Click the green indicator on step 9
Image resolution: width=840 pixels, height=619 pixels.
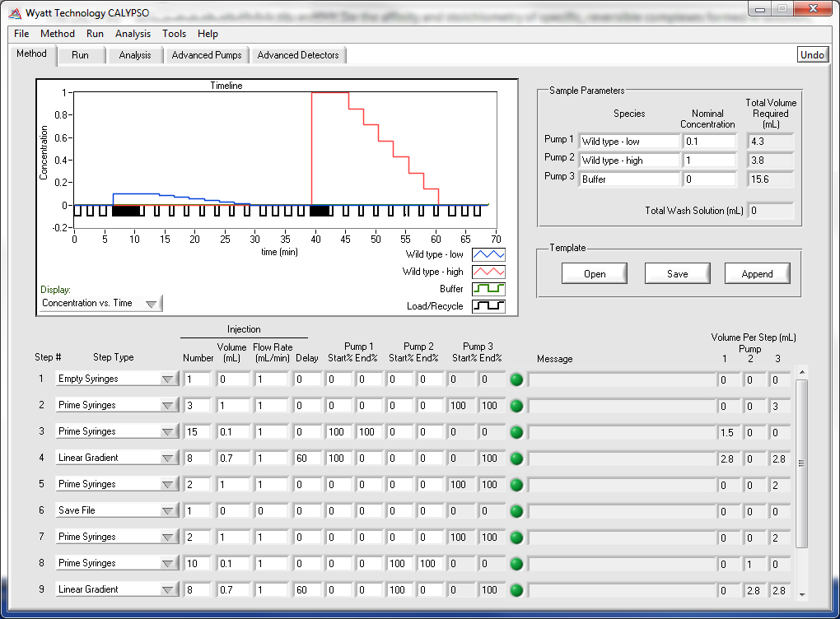tap(516, 590)
